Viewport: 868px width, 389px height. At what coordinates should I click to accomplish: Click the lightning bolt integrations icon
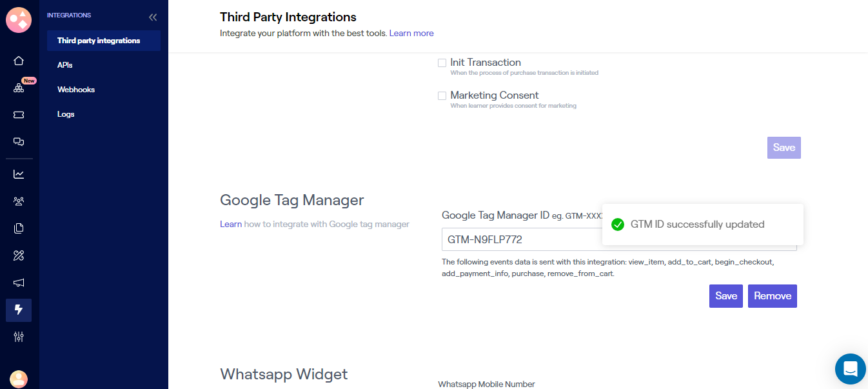tap(19, 310)
